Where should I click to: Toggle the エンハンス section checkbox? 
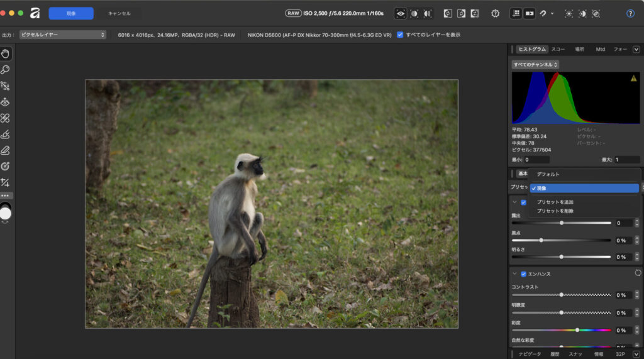pos(523,274)
